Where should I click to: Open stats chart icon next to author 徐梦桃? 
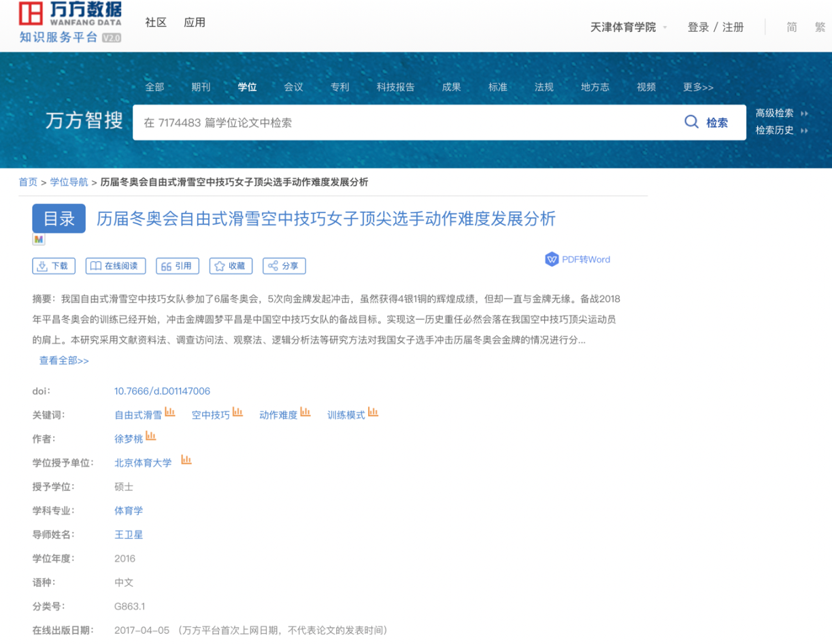(151, 436)
